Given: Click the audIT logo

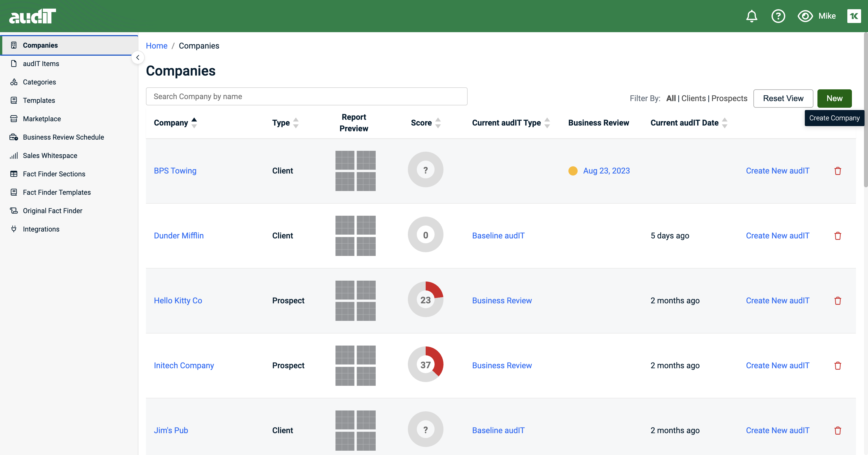Looking at the screenshot, I should pos(32,16).
